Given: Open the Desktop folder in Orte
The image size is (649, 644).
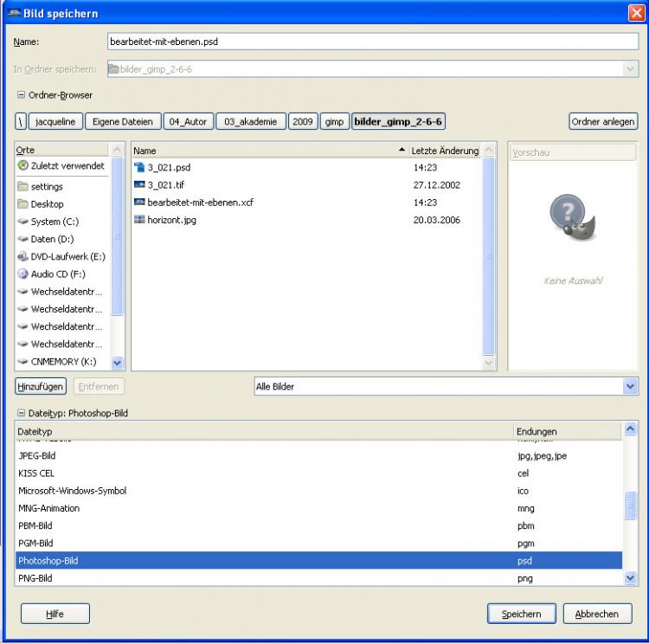Looking at the screenshot, I should click(47, 204).
